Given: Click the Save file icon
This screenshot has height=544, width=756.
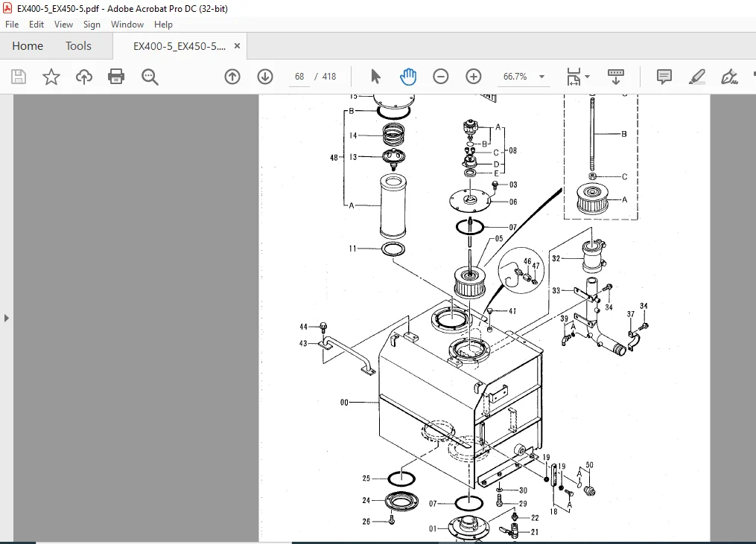Looking at the screenshot, I should (x=19, y=77).
